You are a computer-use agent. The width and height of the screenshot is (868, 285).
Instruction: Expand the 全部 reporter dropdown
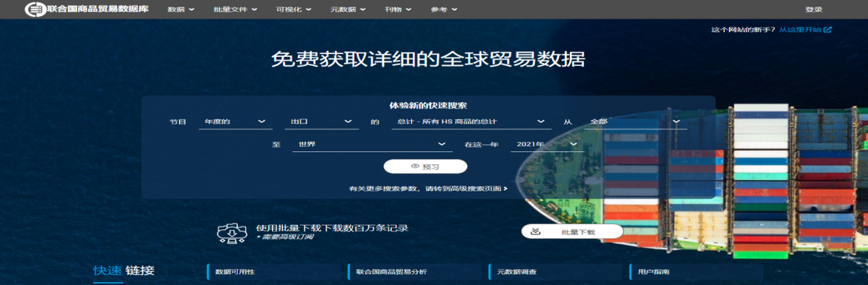635,122
